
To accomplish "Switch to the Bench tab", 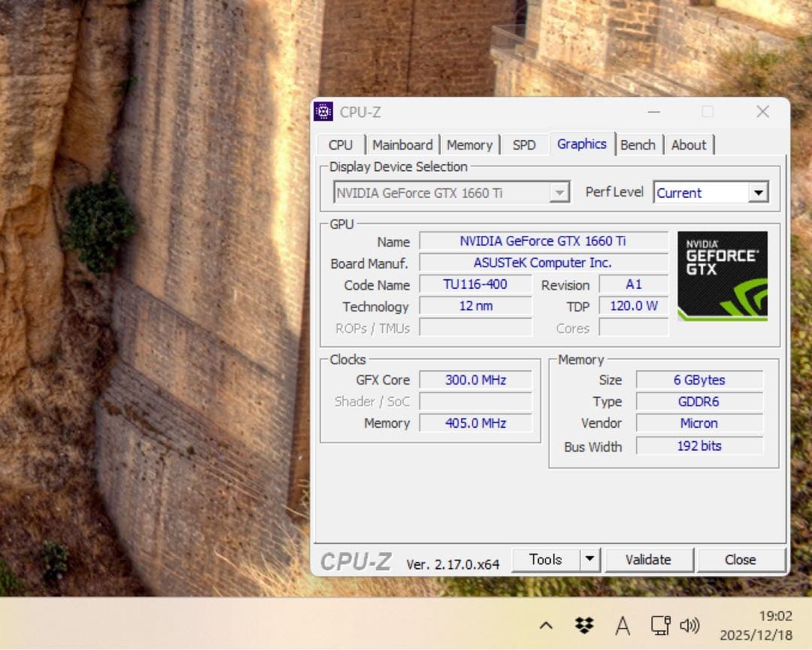I will coord(638,144).
